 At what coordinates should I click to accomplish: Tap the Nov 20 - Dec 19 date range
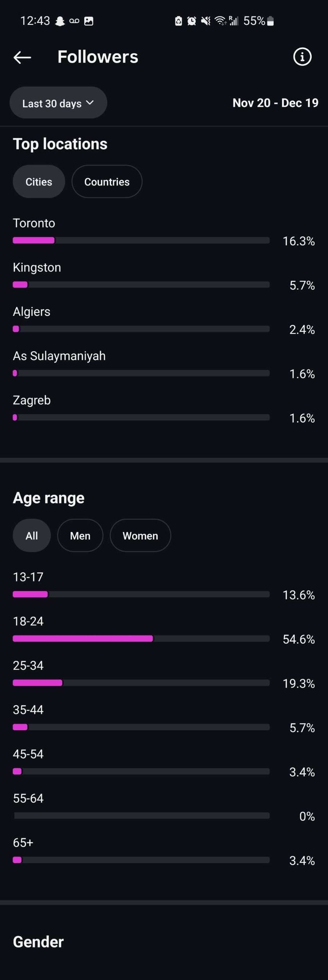pyautogui.click(x=275, y=103)
